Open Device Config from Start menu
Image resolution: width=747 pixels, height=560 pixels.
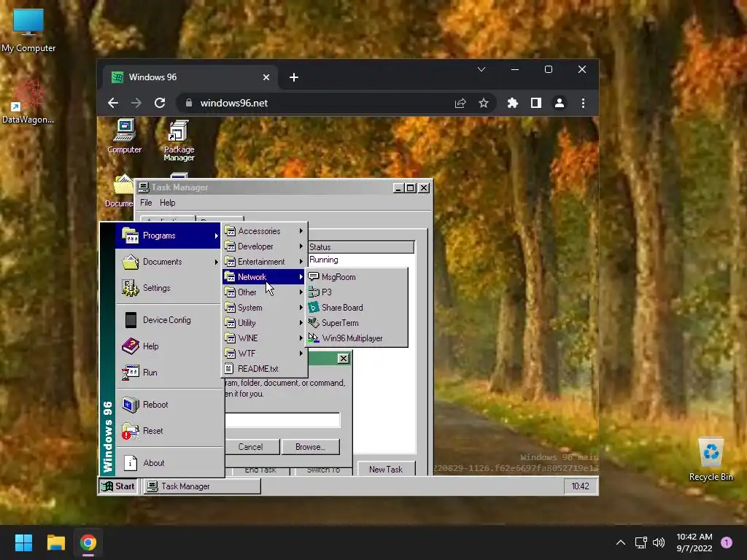click(168, 320)
